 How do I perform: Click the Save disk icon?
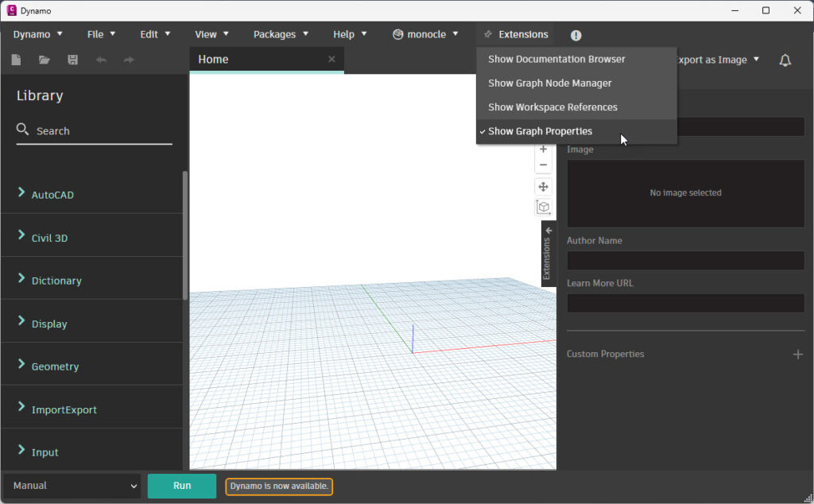[x=72, y=60]
